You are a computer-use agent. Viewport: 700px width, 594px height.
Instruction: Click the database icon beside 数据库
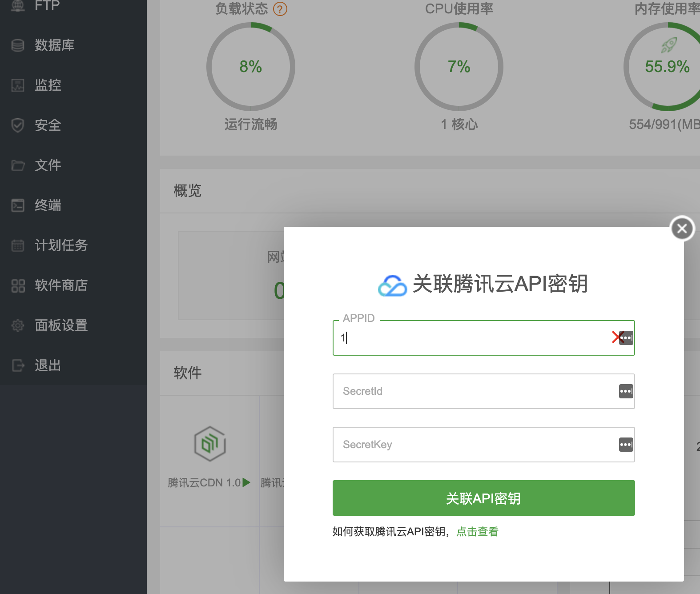[18, 45]
